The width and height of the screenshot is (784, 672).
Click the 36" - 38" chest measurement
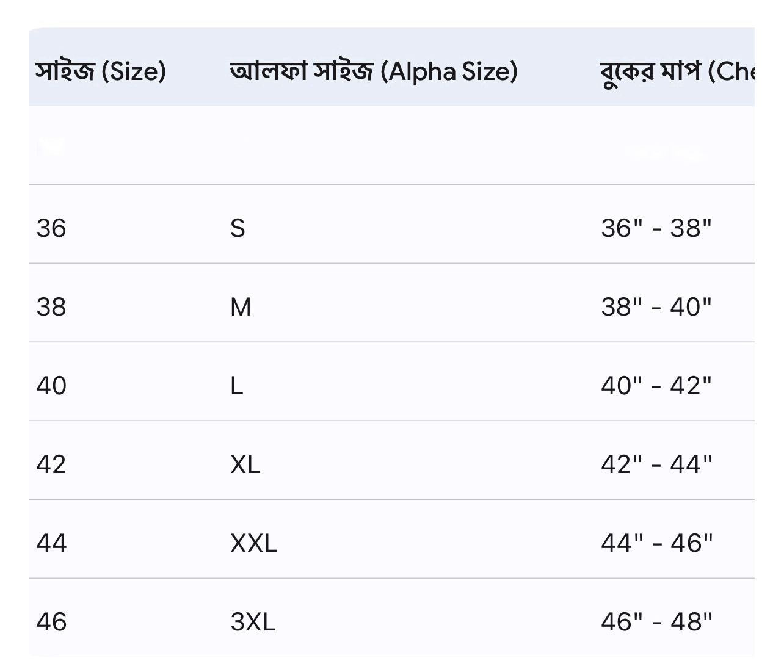(656, 228)
